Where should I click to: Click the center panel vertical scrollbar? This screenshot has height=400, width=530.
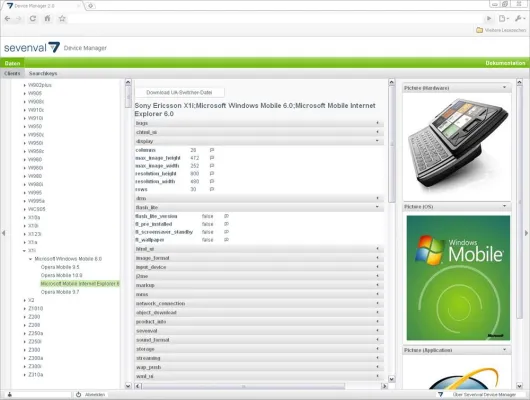click(392, 144)
